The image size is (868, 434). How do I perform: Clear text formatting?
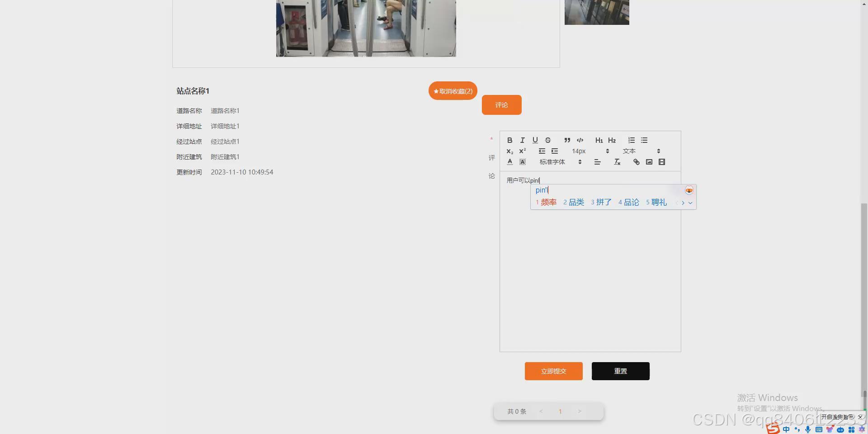[617, 162]
